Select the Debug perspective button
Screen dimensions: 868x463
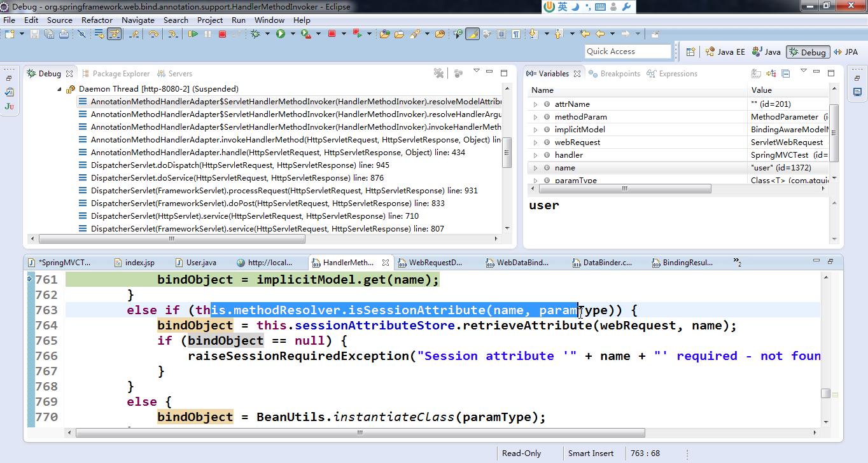807,52
